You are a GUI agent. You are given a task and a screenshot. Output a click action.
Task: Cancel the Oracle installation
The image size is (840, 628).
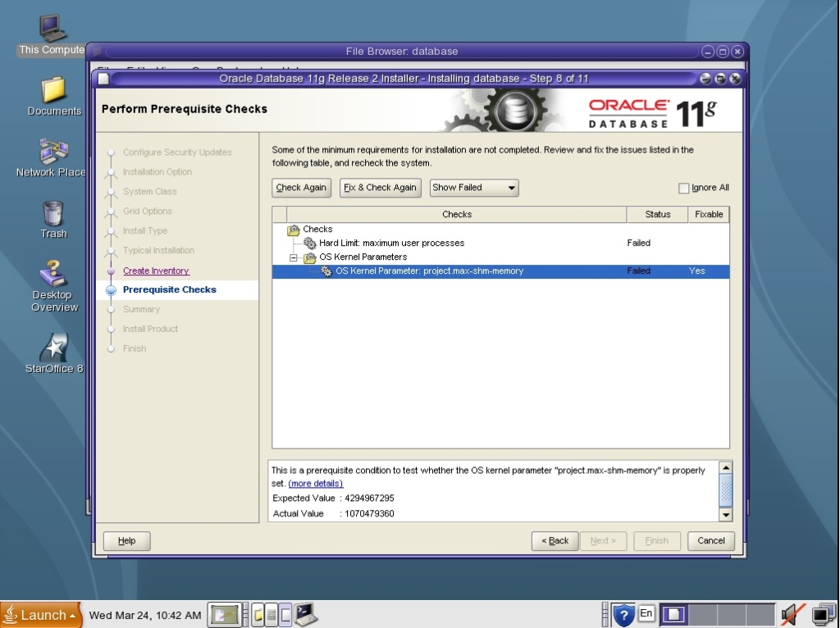click(x=711, y=541)
